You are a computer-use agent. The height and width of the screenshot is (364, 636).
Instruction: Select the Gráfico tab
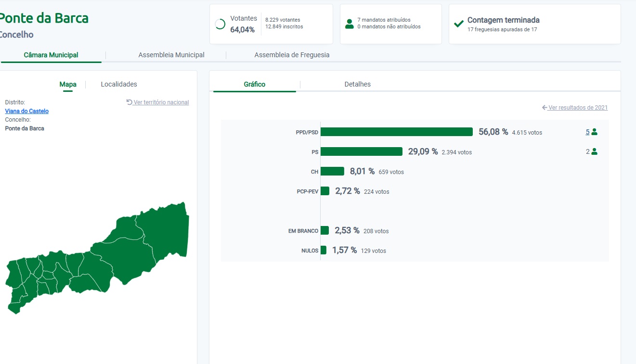255,84
